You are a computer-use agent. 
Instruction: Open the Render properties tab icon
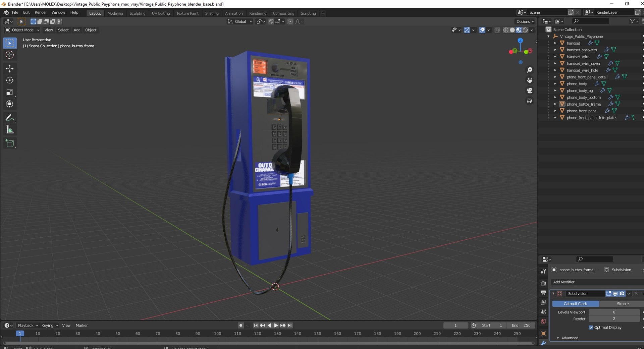(x=544, y=283)
